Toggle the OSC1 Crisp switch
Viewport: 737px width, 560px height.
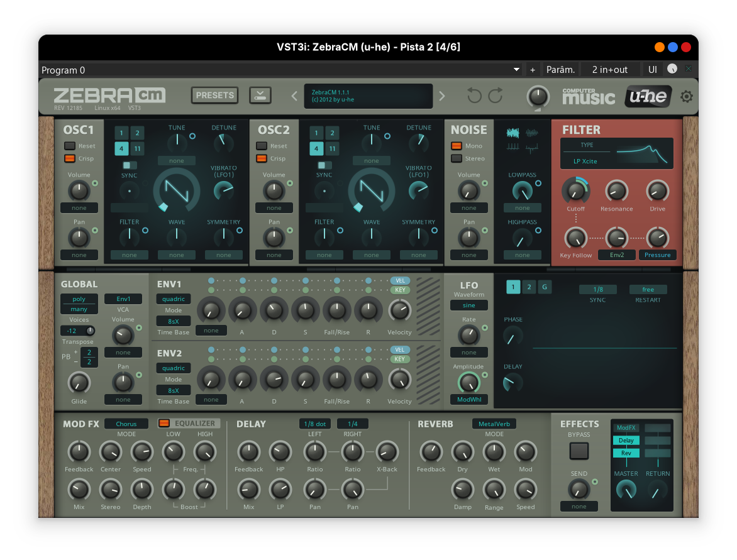[70, 158]
